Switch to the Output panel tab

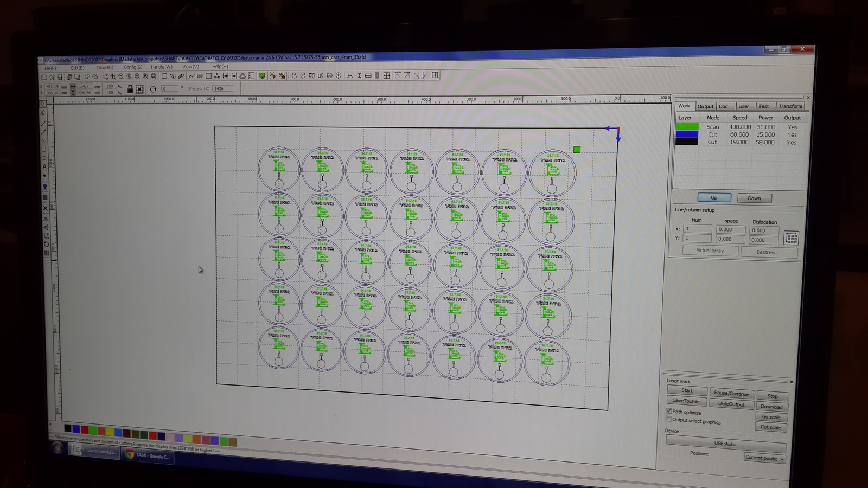point(706,106)
